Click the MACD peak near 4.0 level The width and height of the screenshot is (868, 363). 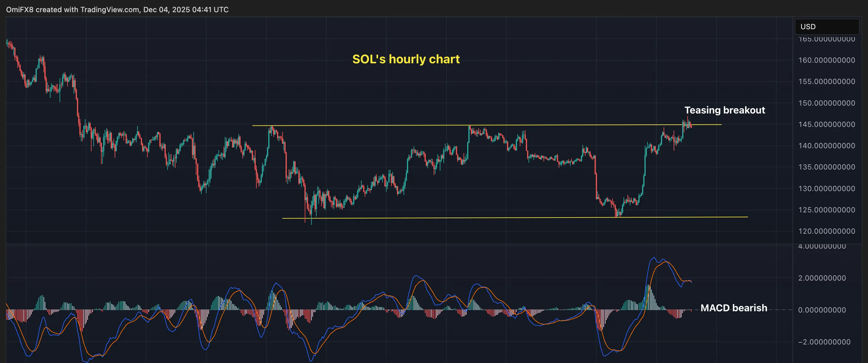click(x=654, y=258)
